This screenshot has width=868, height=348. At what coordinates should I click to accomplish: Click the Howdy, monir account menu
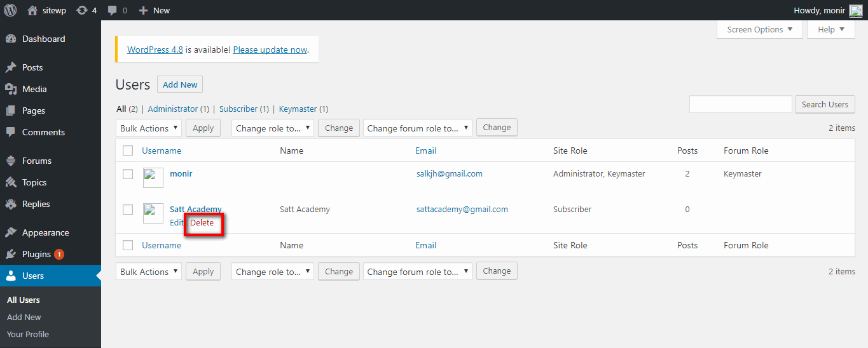pos(828,10)
